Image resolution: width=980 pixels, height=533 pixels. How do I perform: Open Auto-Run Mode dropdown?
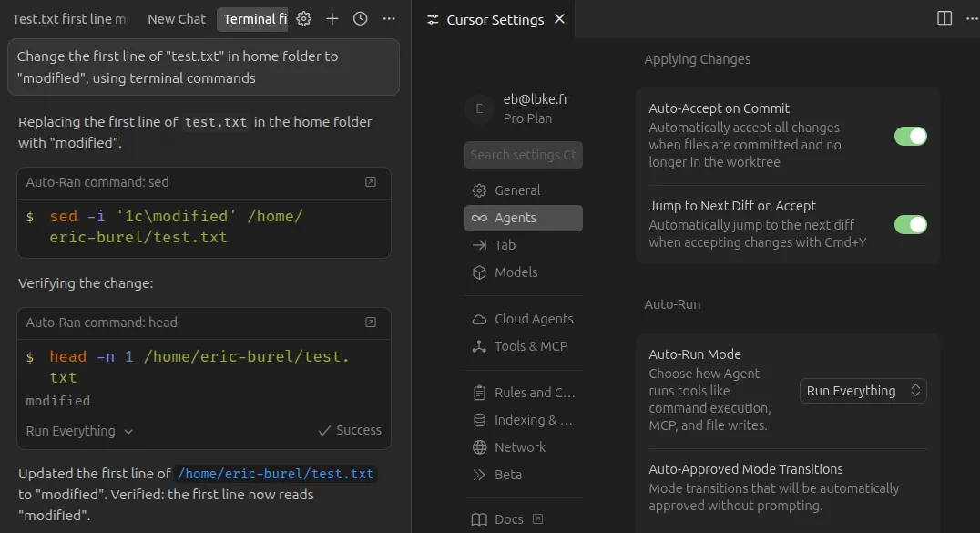coord(863,391)
